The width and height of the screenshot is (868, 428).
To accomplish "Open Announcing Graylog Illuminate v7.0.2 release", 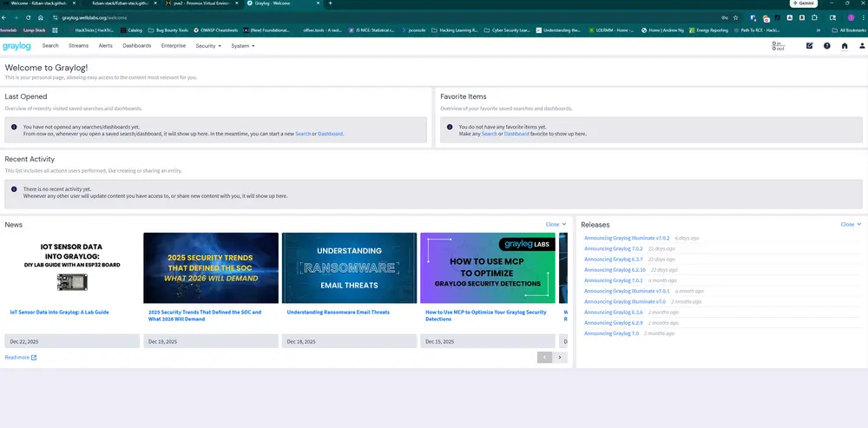I will click(627, 238).
